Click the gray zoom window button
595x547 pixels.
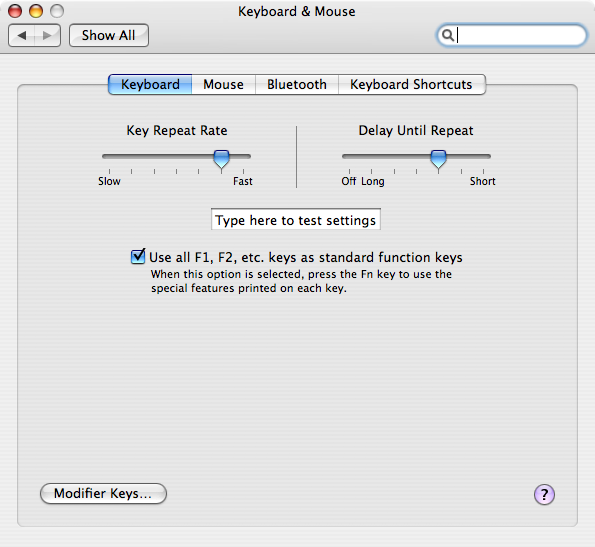57,11
